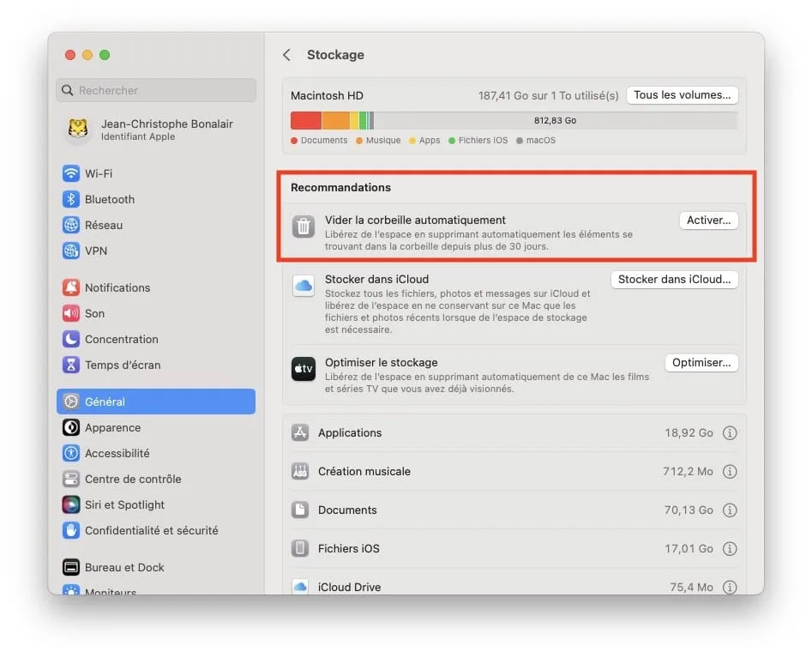Image resolution: width=812 pixels, height=658 pixels.
Task: Click the orange Musique segment of storage bar
Action: tap(336, 121)
